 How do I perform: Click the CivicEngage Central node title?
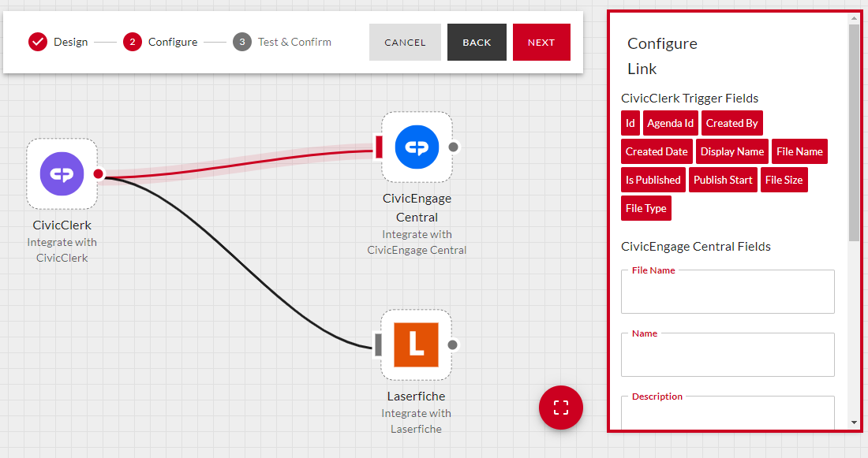[417, 208]
